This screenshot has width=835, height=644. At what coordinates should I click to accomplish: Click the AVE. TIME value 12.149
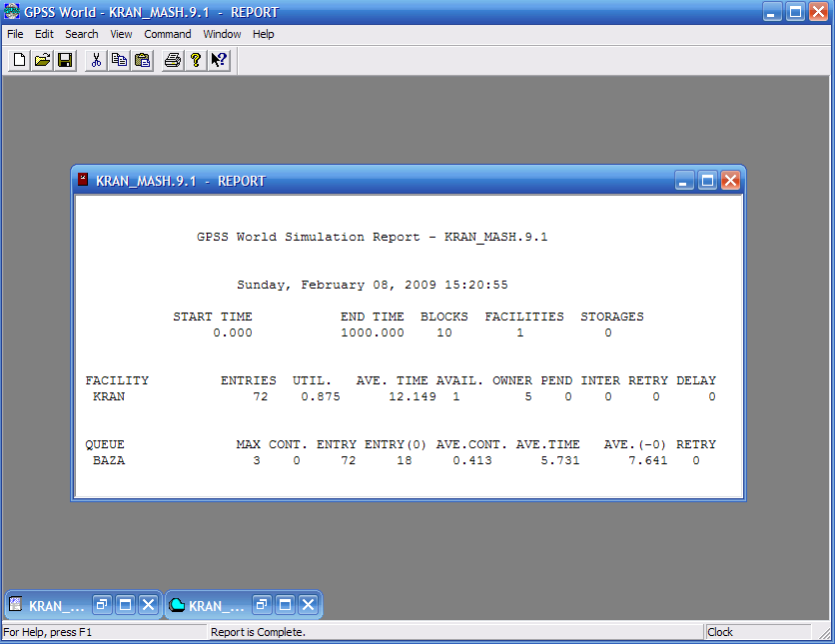click(x=413, y=396)
